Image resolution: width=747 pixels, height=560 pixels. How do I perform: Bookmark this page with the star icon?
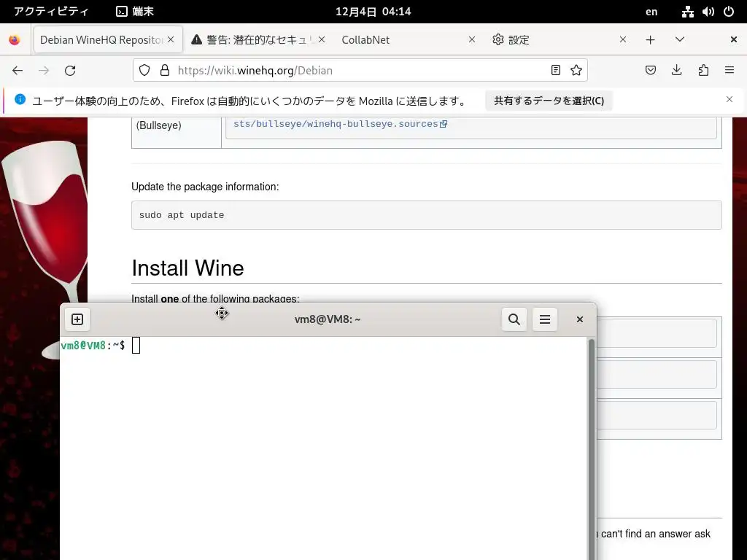click(576, 71)
